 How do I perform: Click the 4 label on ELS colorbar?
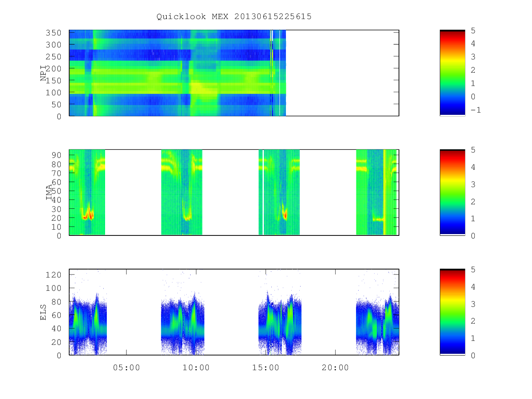tap(473, 286)
